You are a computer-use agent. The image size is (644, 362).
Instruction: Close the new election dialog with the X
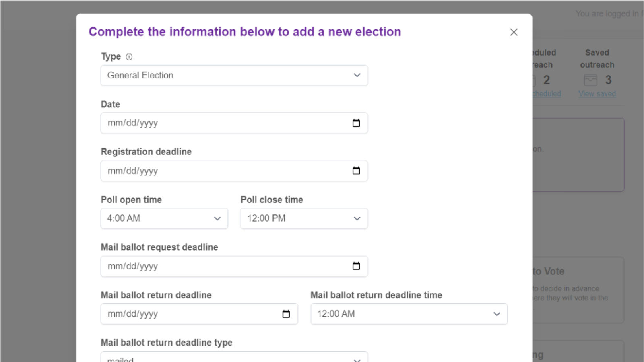(x=514, y=32)
